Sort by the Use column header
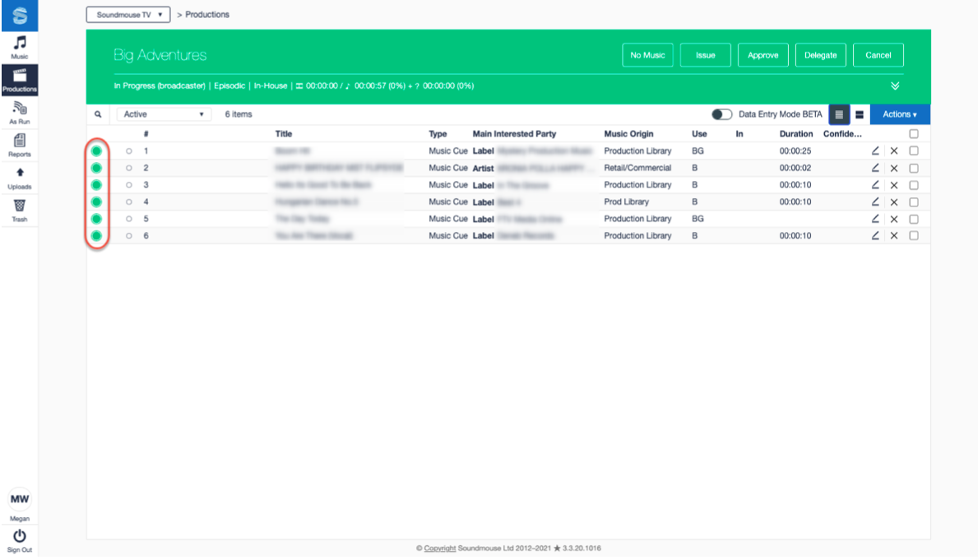The width and height of the screenshot is (978, 560). (699, 133)
